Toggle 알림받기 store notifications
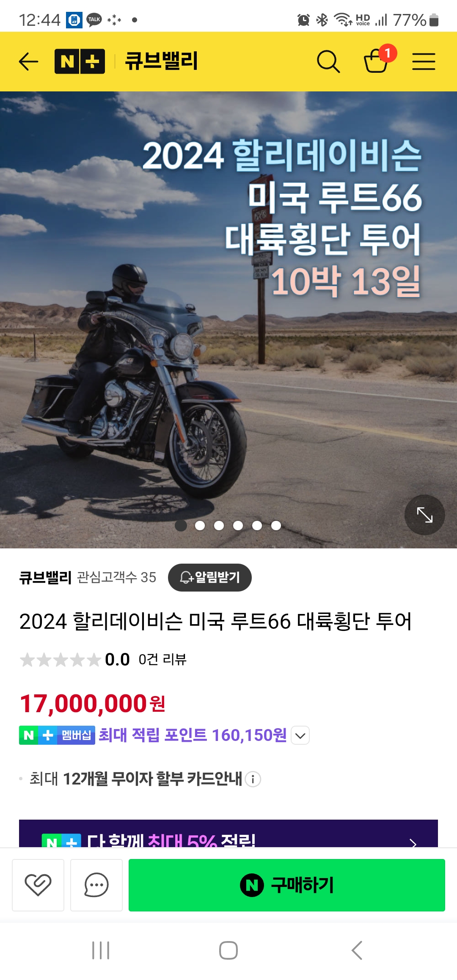Image resolution: width=457 pixels, height=980 pixels. [210, 577]
